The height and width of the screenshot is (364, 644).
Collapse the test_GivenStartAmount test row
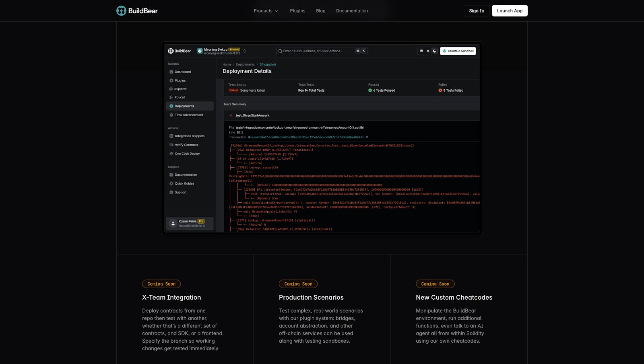[x=231, y=115]
